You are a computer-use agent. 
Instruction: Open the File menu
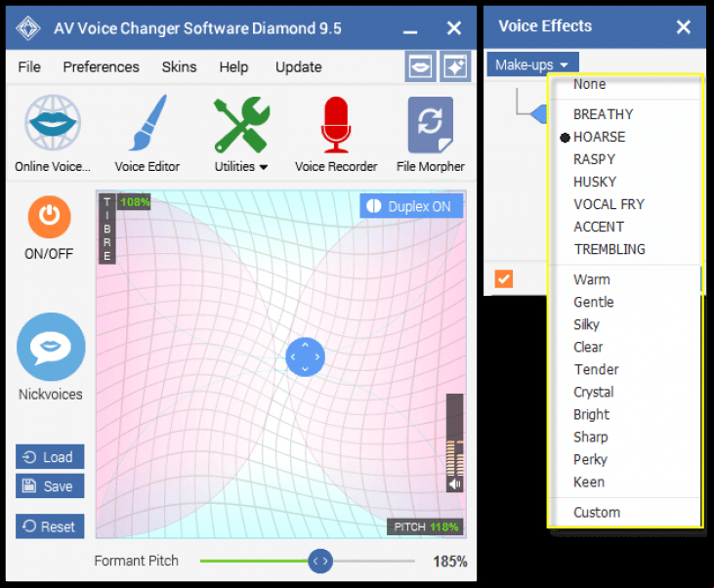click(x=29, y=67)
